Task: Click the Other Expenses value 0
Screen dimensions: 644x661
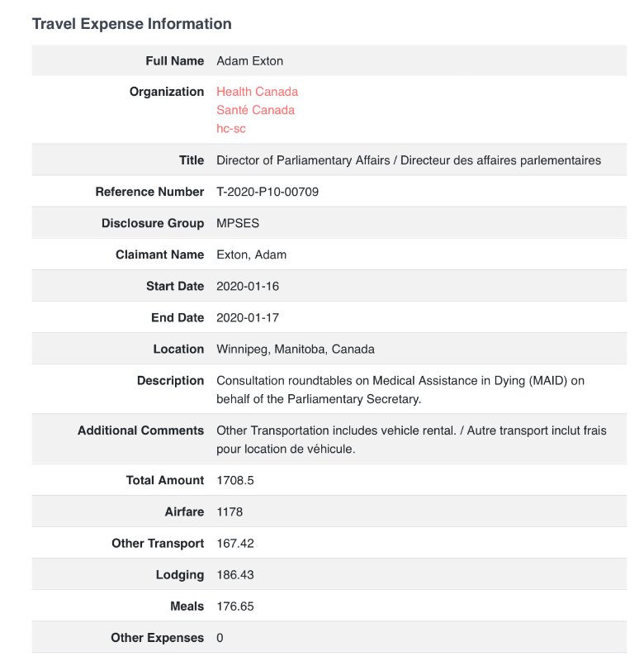Action: tap(220, 638)
